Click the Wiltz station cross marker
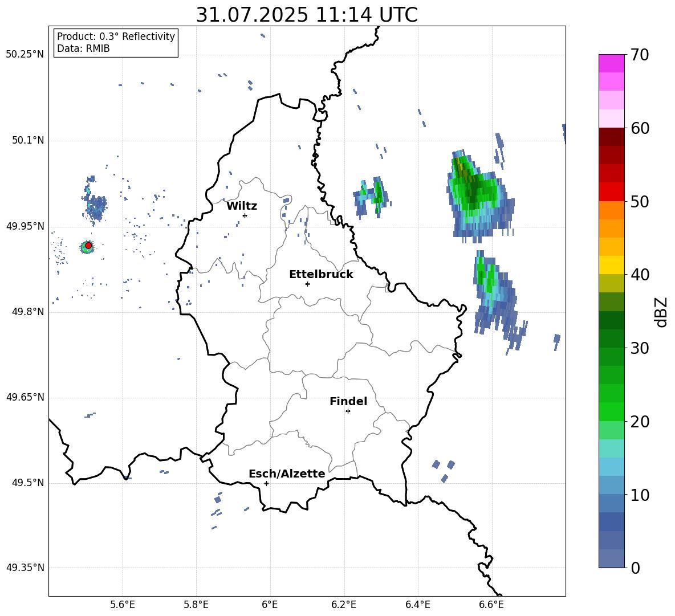 coord(245,215)
